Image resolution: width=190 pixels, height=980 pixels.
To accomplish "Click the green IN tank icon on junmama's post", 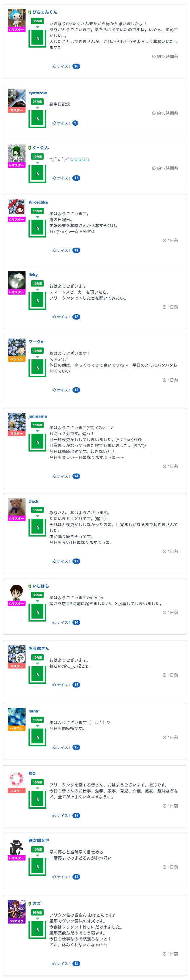I will click(37, 442).
